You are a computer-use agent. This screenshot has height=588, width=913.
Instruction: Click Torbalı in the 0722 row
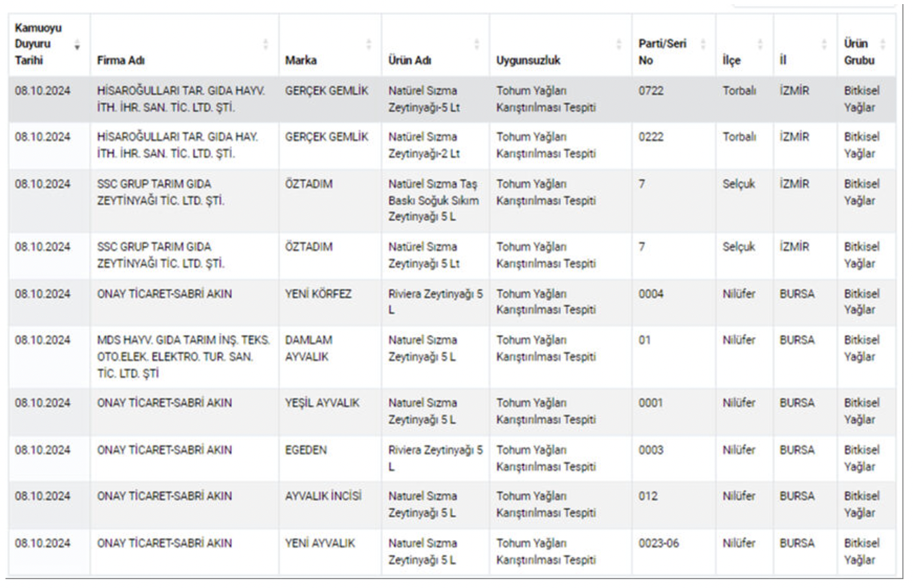tap(739, 91)
